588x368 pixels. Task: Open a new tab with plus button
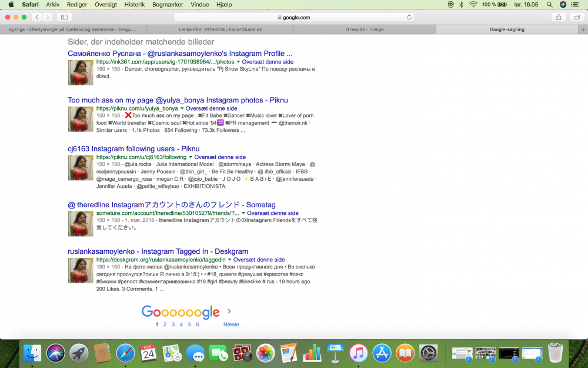click(583, 29)
